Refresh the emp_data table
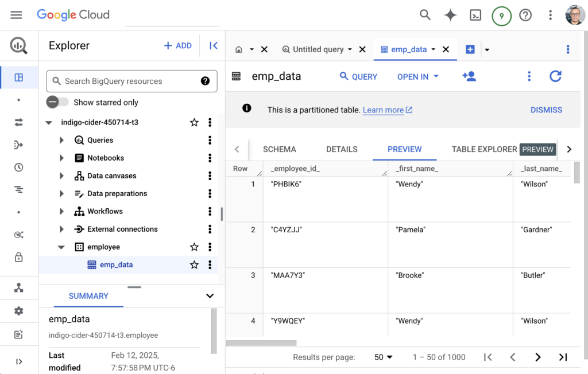Viewport: 588px width, 374px height. (555, 76)
